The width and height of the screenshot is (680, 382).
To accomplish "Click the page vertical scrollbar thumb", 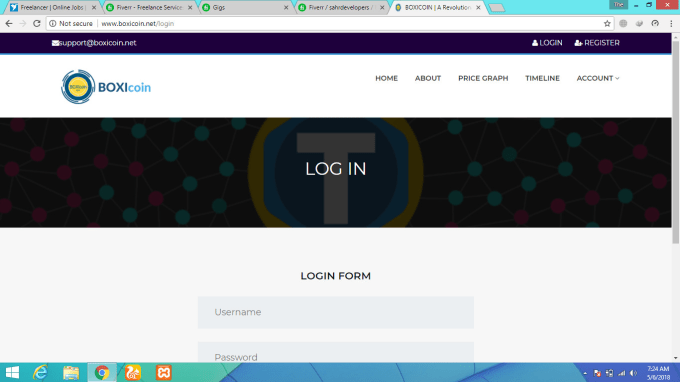I will pyautogui.click(x=676, y=142).
